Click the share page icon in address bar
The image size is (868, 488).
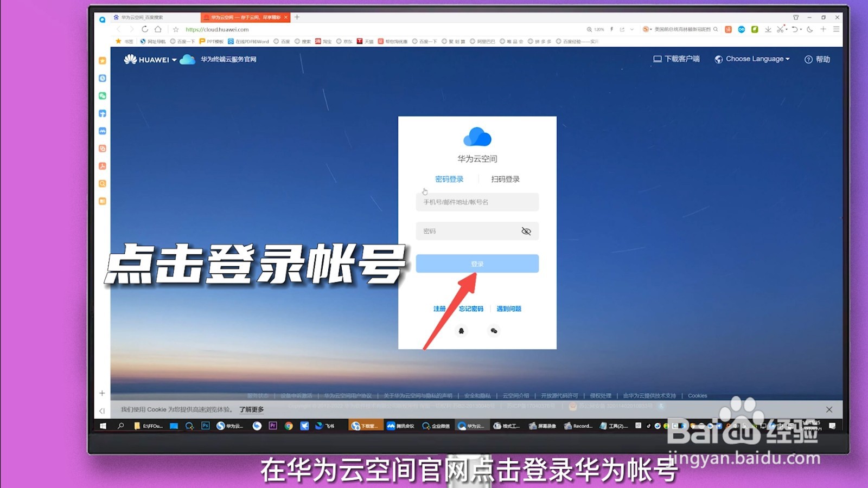click(622, 29)
